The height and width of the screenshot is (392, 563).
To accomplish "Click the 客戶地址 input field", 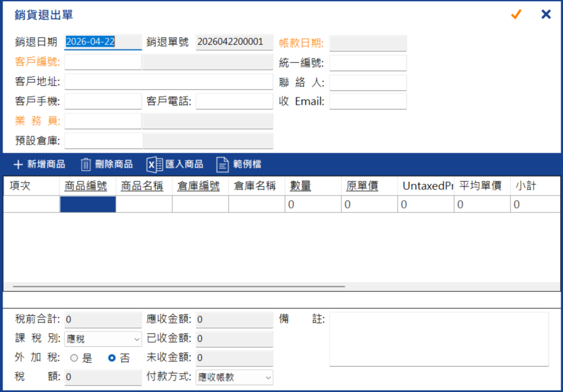I will click(169, 82).
